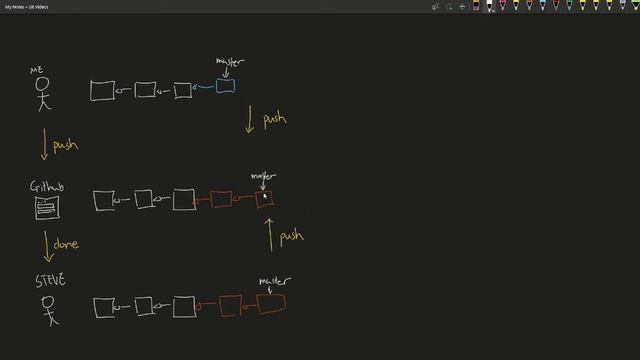Pick the yellow pen beside the lavender pen
Viewport: 640px width, 360px height.
click(x=609, y=5)
